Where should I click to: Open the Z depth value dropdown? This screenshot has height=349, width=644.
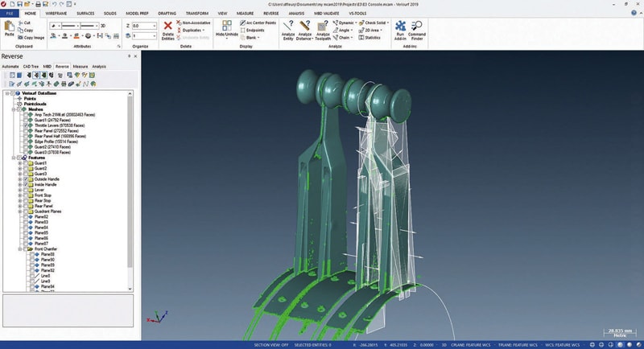coord(155,26)
